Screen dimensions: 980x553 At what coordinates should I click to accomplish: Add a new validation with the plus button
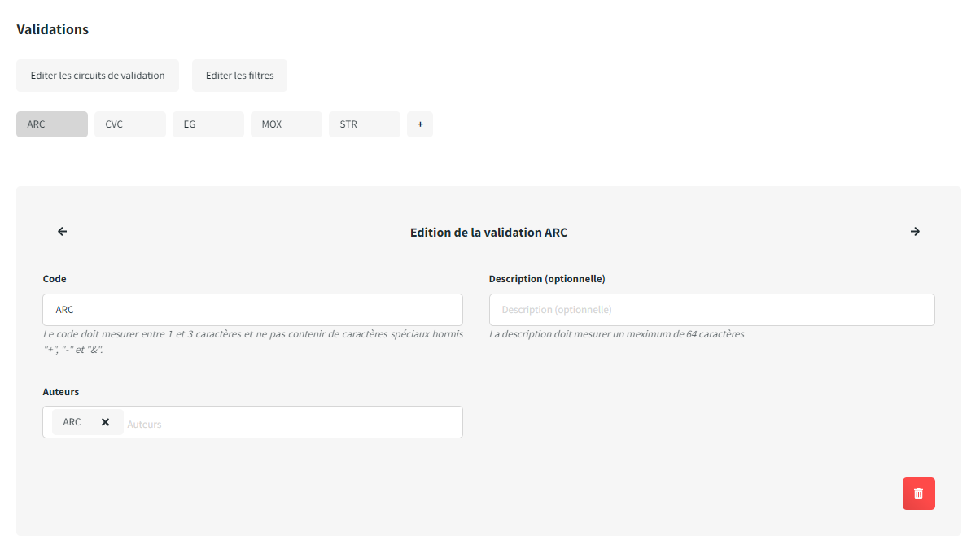point(420,124)
